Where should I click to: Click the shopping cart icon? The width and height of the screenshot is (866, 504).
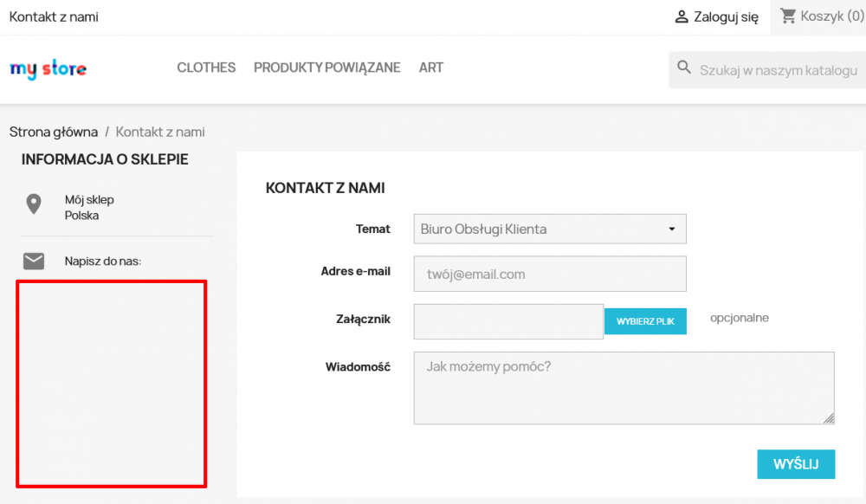(788, 15)
